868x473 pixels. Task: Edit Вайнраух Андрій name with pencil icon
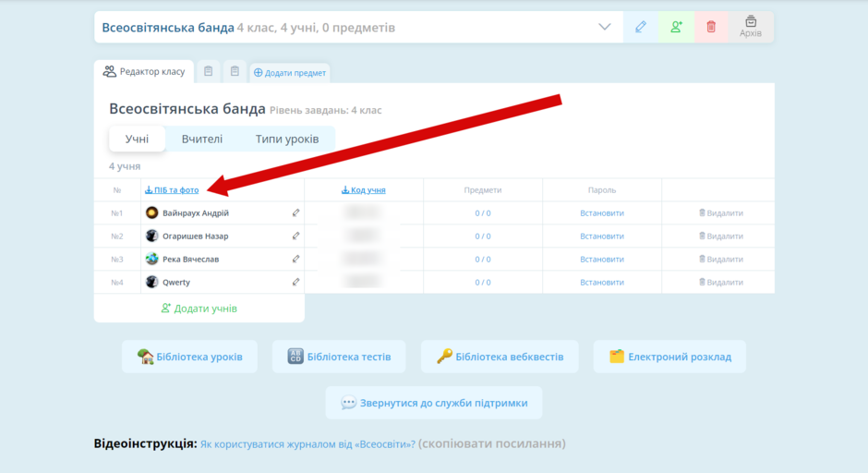click(295, 212)
